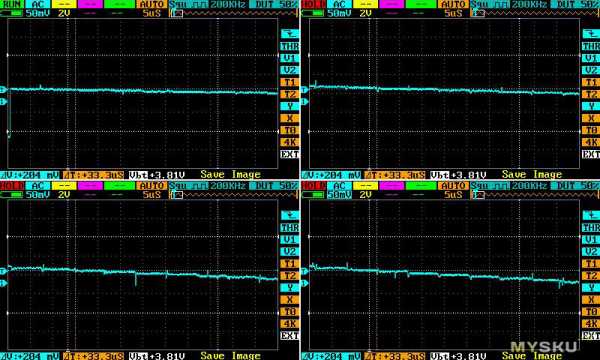Toggle the red HOLD indicator in lower-left scope
The height and width of the screenshot is (360, 600).
coord(11,186)
